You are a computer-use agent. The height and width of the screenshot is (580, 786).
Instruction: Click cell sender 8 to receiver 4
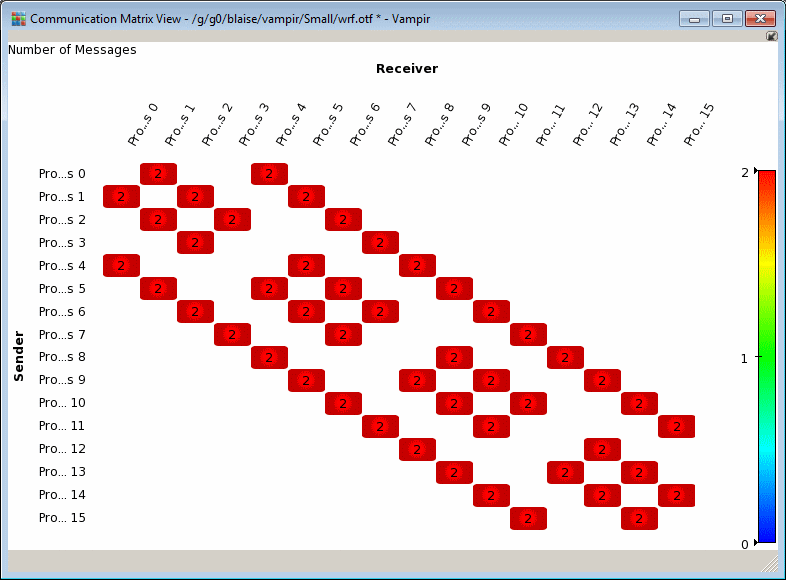coord(269,357)
